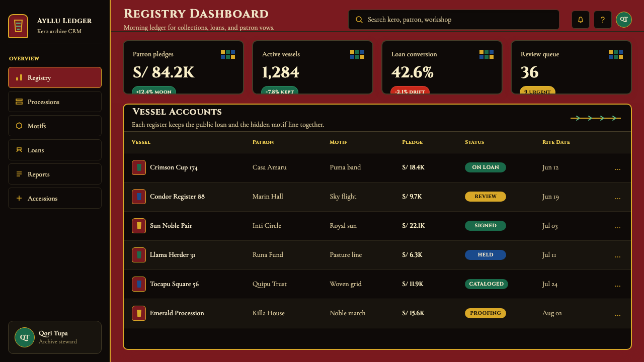Click the search magnifier icon
Screen dimensions: 644x362
tap(359, 20)
